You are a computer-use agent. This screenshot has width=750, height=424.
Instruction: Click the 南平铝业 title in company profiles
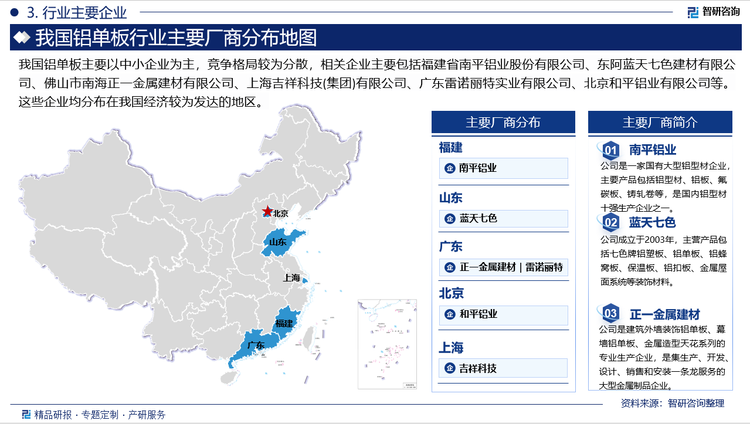[x=652, y=150]
